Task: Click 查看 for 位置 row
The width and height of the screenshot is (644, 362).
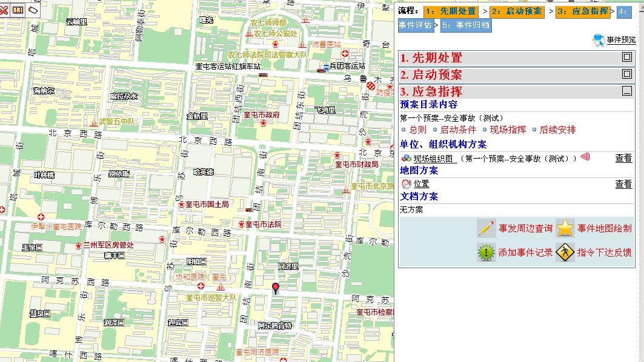Action: (623, 184)
